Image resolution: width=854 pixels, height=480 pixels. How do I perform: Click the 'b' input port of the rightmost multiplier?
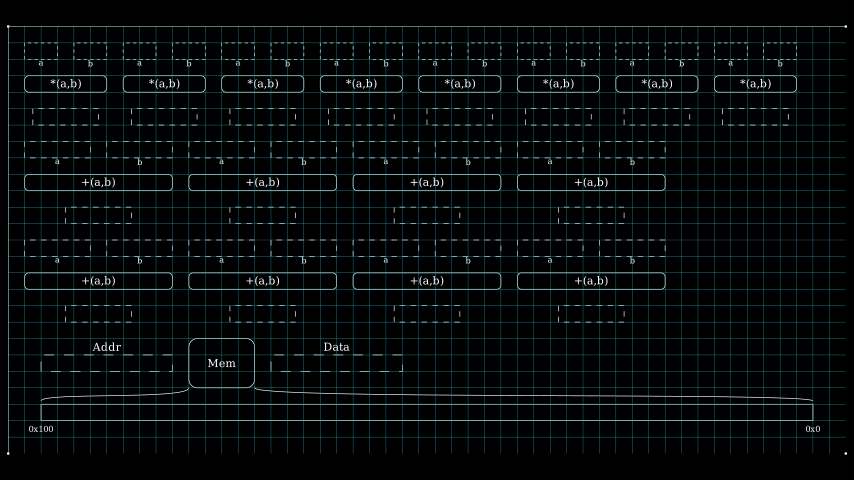pos(780,51)
